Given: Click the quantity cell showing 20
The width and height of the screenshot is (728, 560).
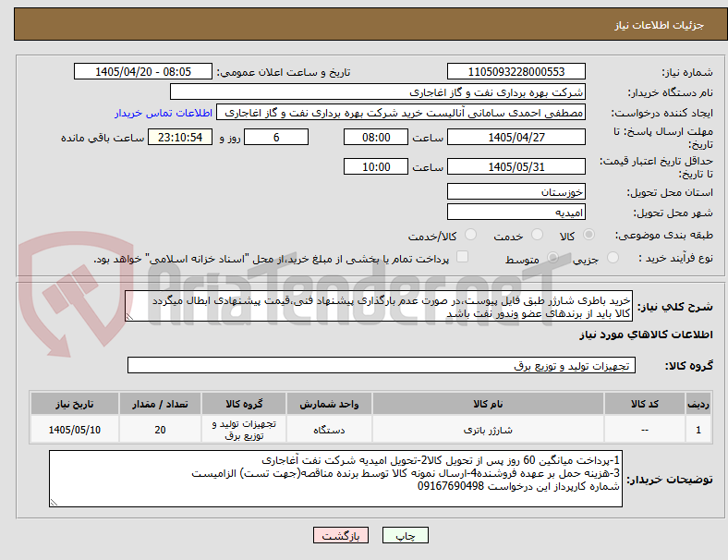Looking at the screenshot, I should click(160, 430).
